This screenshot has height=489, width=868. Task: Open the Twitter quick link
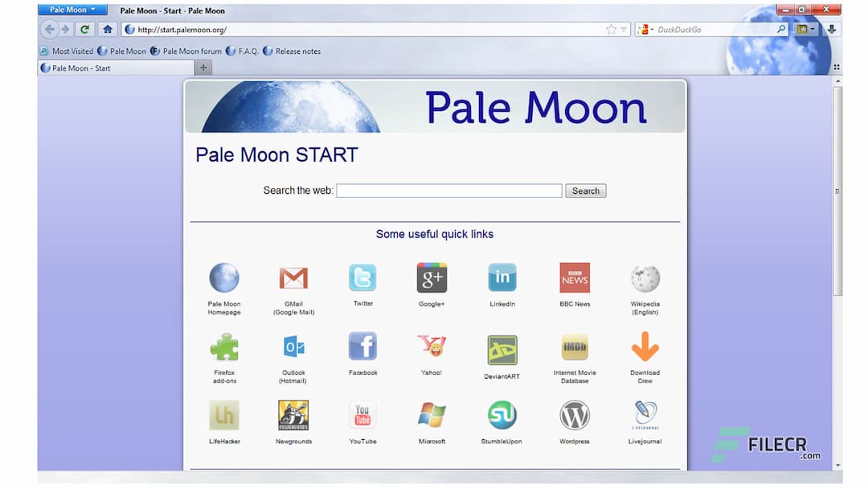coord(362,277)
